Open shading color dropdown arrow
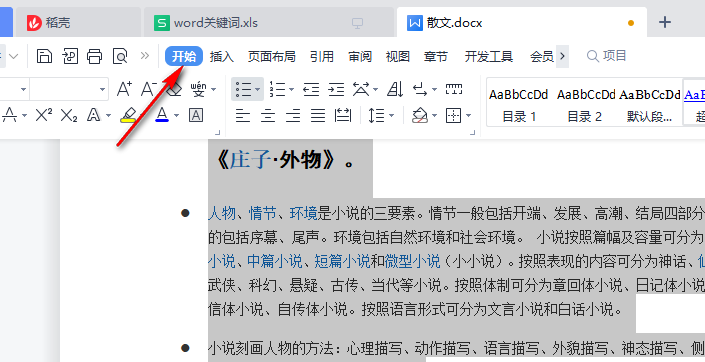Viewport: 705px width, 362px height. [434, 116]
